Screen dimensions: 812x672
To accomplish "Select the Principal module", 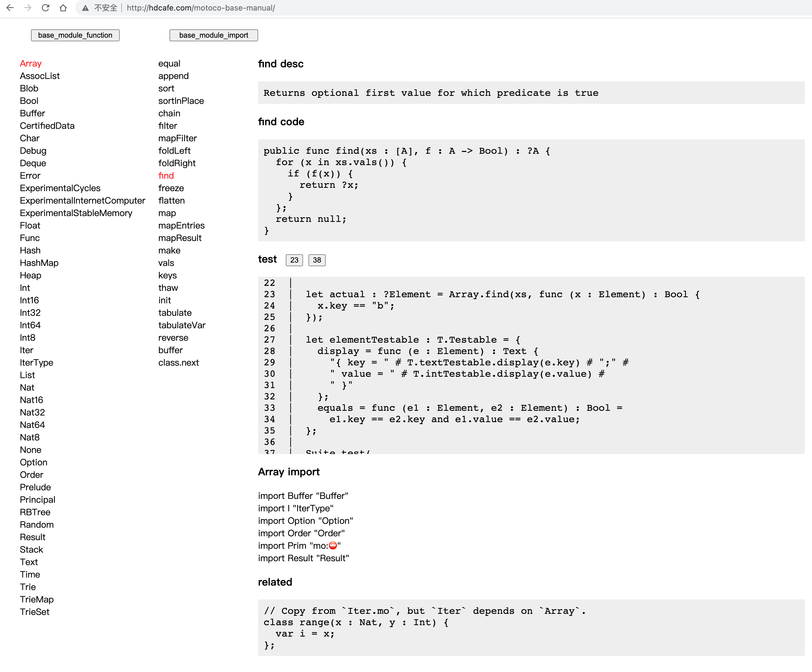I will click(37, 499).
